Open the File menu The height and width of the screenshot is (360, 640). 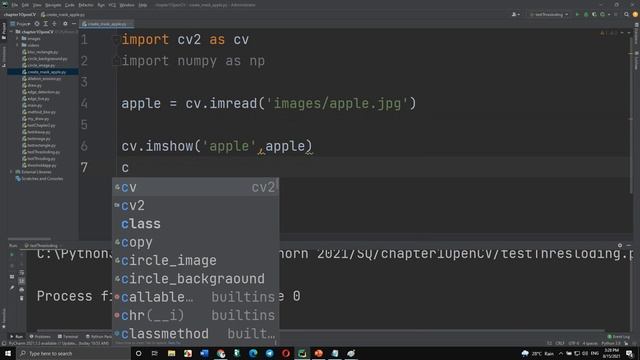[15, 5]
